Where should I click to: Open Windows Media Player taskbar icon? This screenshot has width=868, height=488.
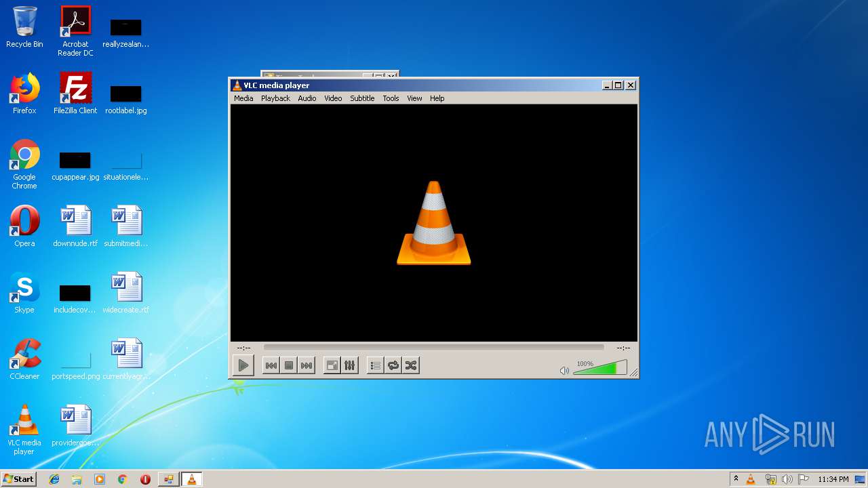[100, 479]
